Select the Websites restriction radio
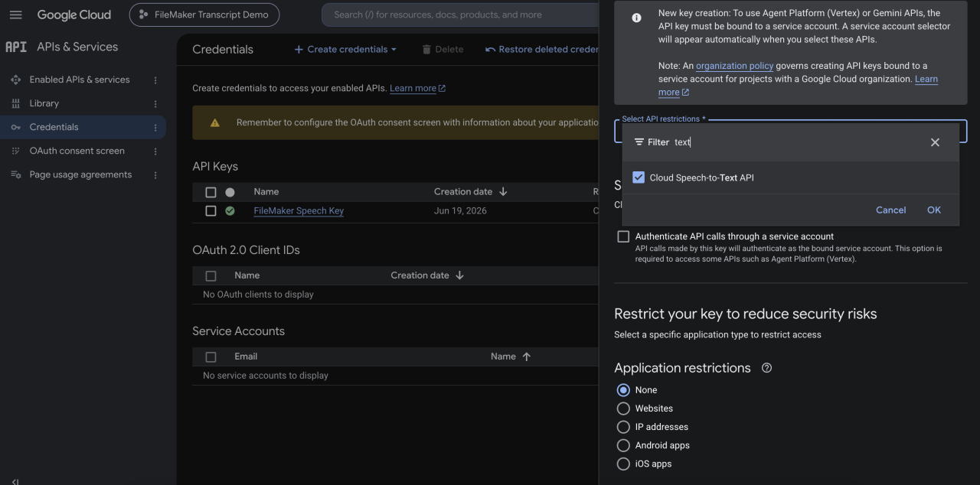 (x=623, y=409)
